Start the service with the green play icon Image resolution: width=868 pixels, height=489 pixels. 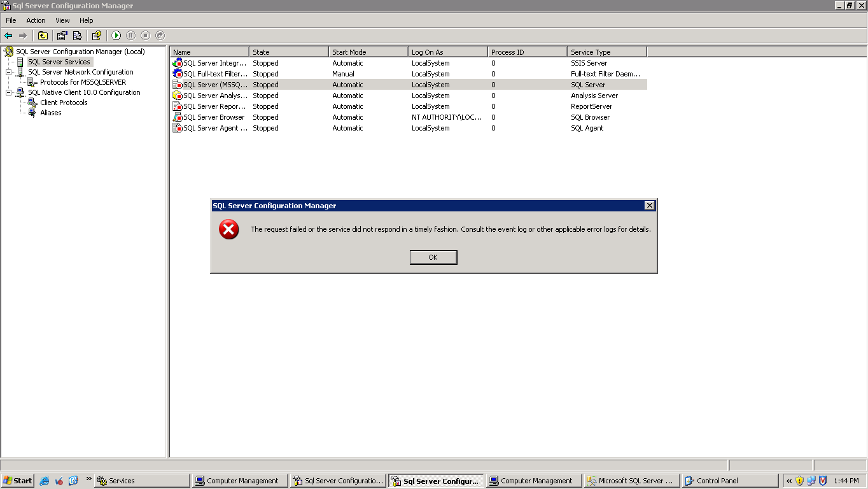pos(116,36)
